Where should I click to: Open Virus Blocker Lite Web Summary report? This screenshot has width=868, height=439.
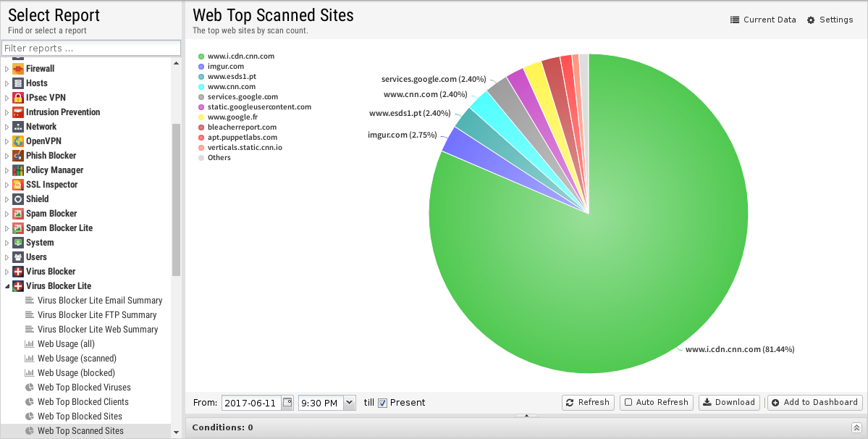pyautogui.click(x=98, y=330)
